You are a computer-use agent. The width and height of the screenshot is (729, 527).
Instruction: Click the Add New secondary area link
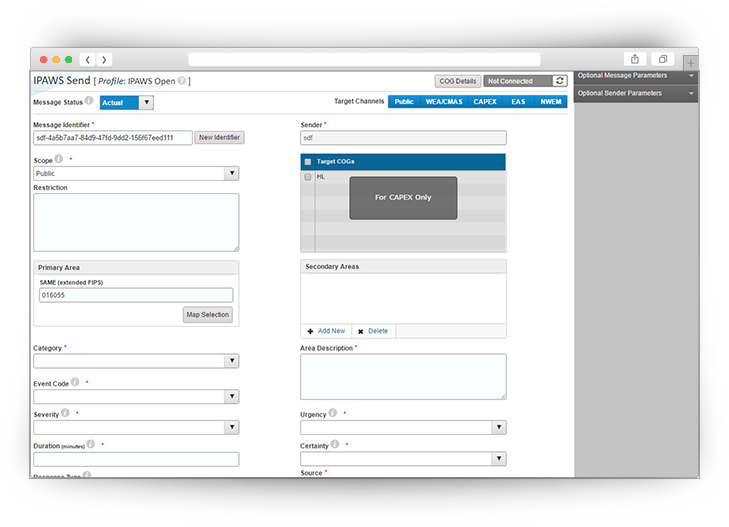331,331
